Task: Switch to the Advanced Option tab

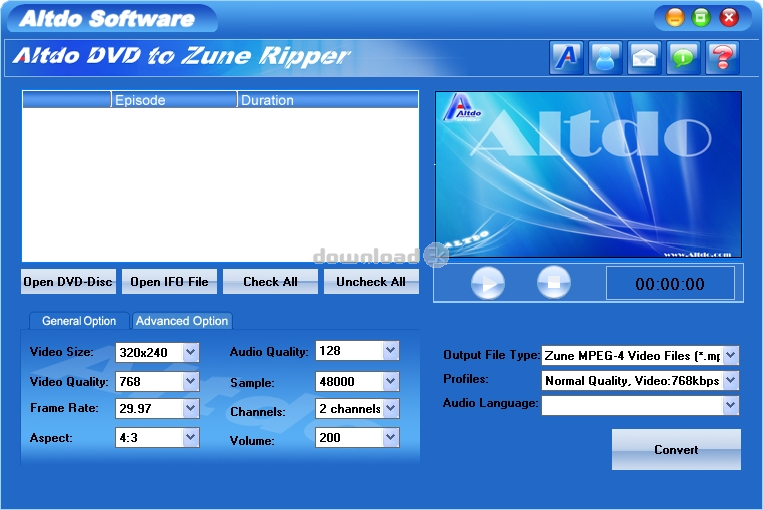Action: 182,321
